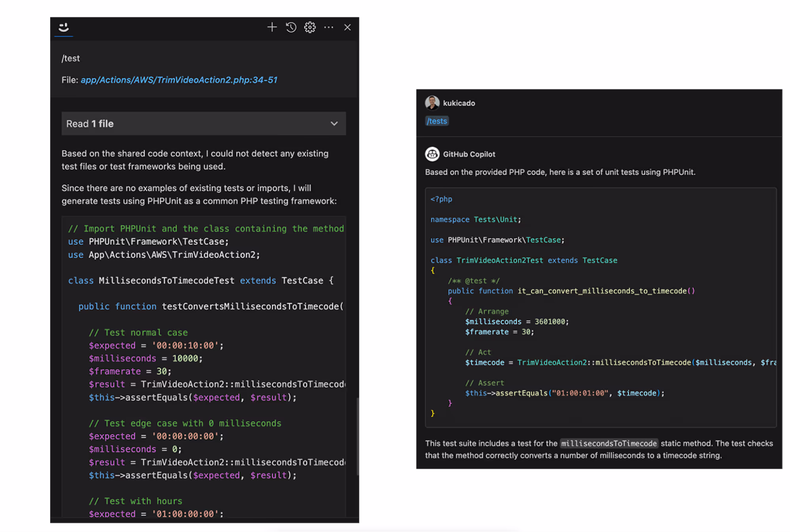The height and width of the screenshot is (532, 790).
Task: Click the 'Read 1 file' bar label
Action: [x=90, y=124]
